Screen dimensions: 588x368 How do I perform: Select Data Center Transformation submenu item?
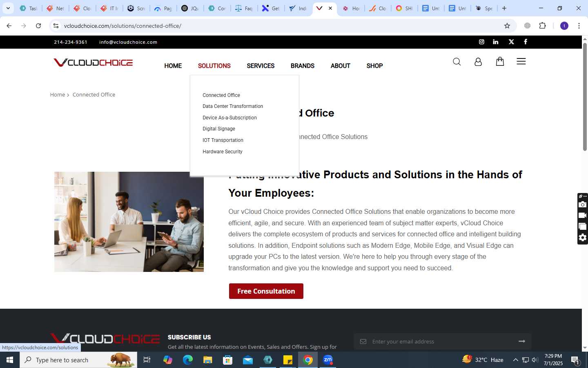tap(233, 106)
